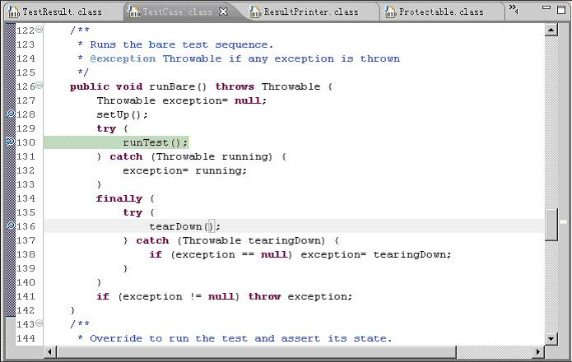Open the Protectable.class tab
This screenshot has width=572, height=362.
tap(441, 12)
